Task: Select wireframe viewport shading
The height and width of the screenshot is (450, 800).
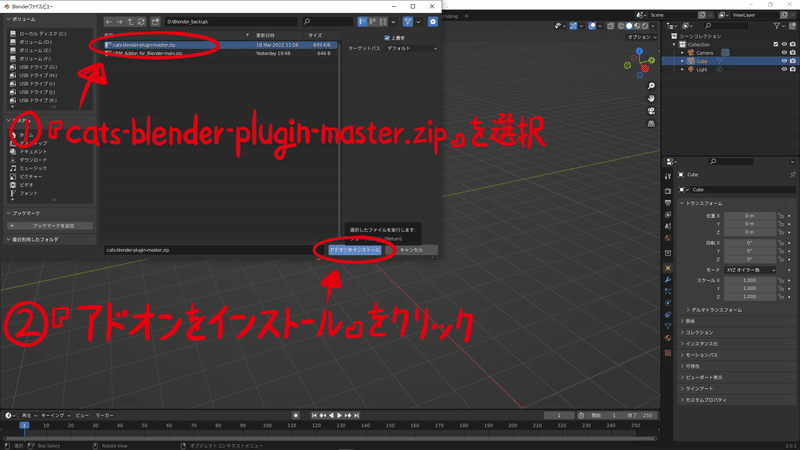Action: pyautogui.click(x=621, y=26)
